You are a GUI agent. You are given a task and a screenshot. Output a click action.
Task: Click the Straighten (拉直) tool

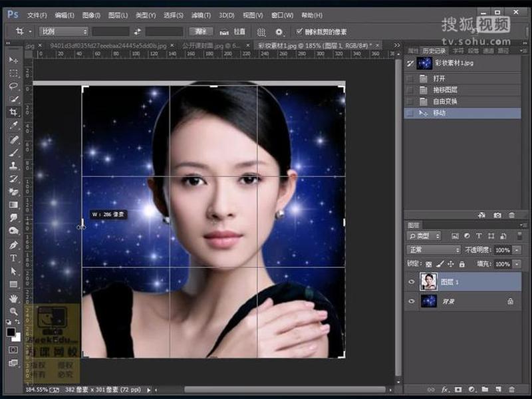click(232, 32)
